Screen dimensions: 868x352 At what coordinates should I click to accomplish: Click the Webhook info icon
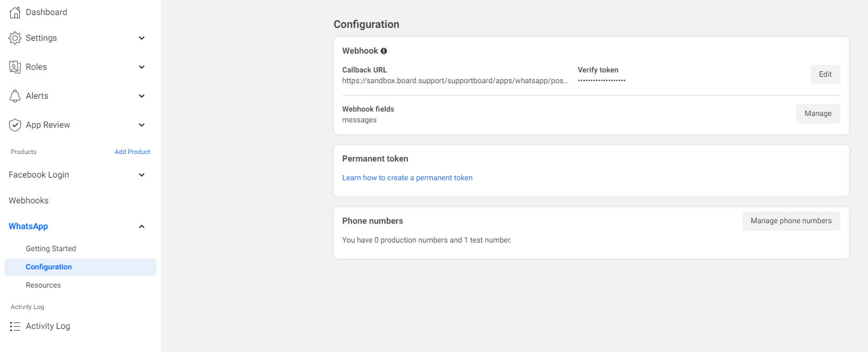click(x=384, y=51)
